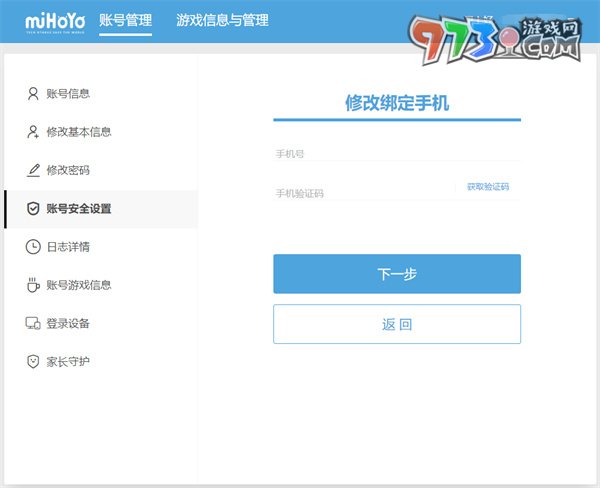The image size is (600, 488).
Task: Click the edit-user icon beside 修改基本信息
Action: tap(33, 132)
